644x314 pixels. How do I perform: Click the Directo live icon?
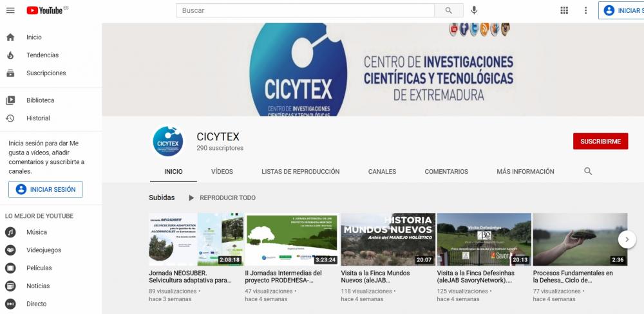10,304
